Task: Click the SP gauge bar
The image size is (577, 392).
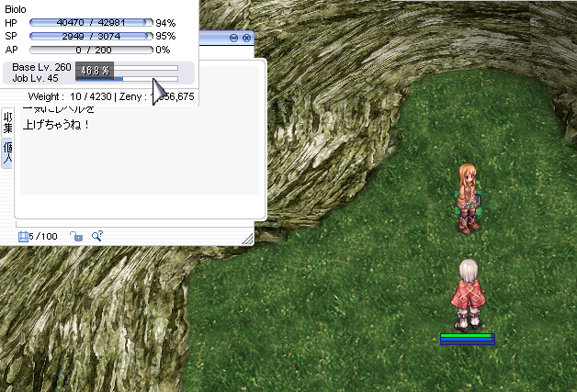Action: click(x=91, y=36)
